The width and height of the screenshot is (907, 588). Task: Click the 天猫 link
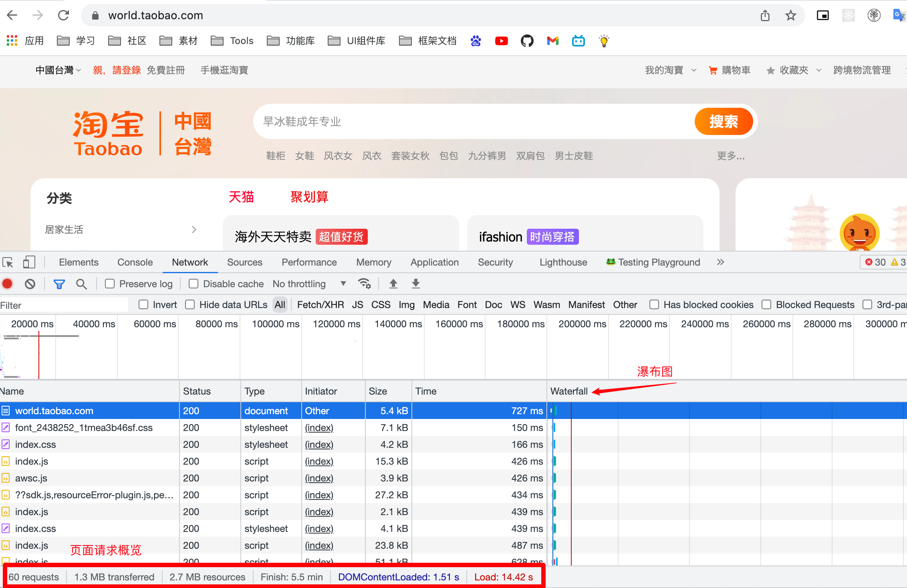point(241,197)
